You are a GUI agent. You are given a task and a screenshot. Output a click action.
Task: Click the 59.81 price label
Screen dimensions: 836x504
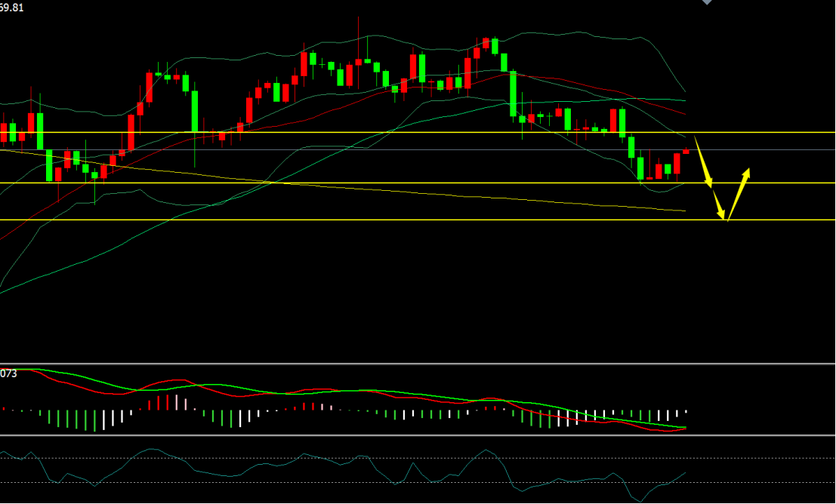(12, 8)
